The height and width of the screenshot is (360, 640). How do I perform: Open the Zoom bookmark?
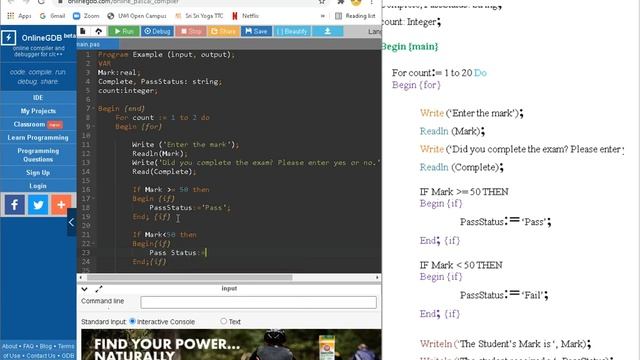tap(86, 16)
